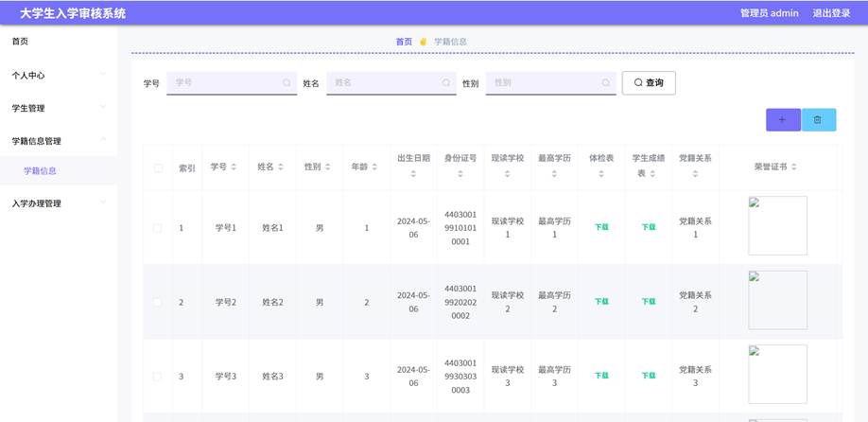The width and height of the screenshot is (868, 422).
Task: Download 体检表 for 学号1
Action: [x=601, y=227]
